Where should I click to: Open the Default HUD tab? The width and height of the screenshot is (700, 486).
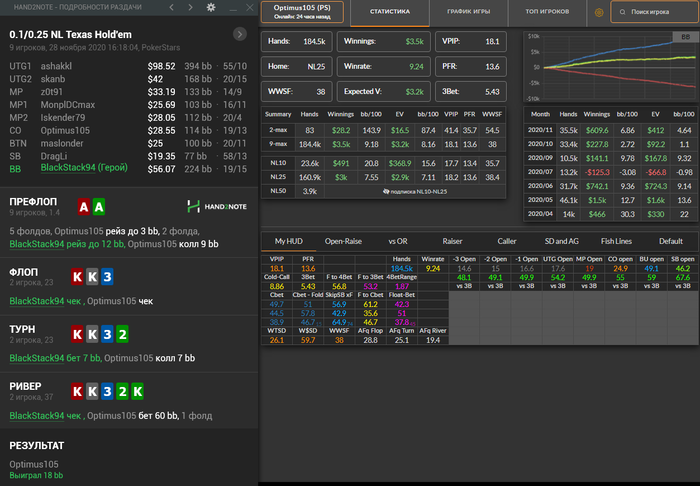pyautogui.click(x=671, y=241)
